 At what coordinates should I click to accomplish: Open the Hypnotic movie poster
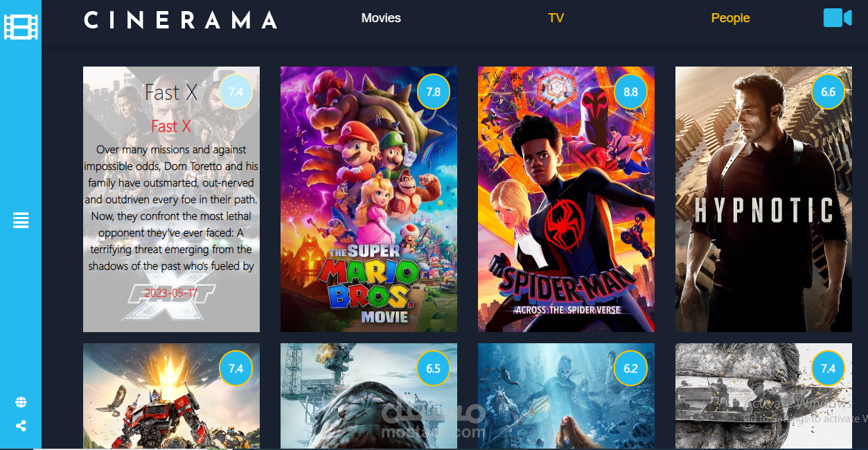coord(763,199)
